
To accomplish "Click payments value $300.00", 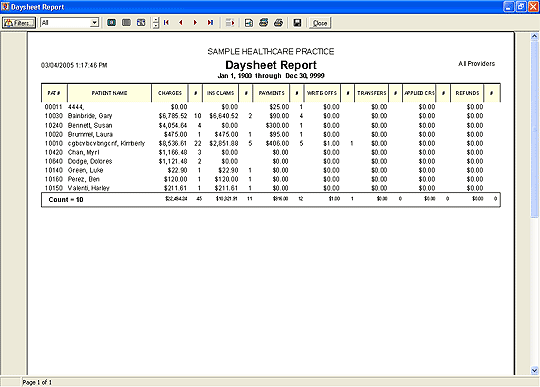I will [277, 125].
